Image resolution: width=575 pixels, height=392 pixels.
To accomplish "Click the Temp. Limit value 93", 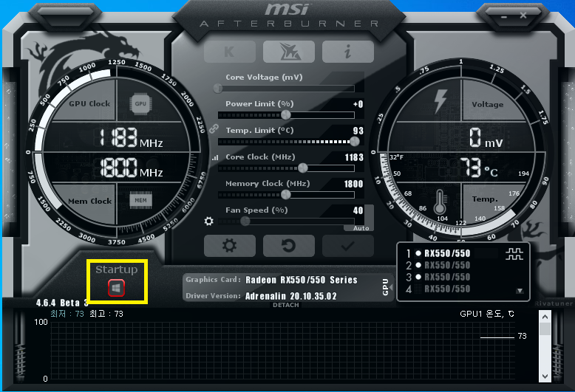I will coord(358,131).
